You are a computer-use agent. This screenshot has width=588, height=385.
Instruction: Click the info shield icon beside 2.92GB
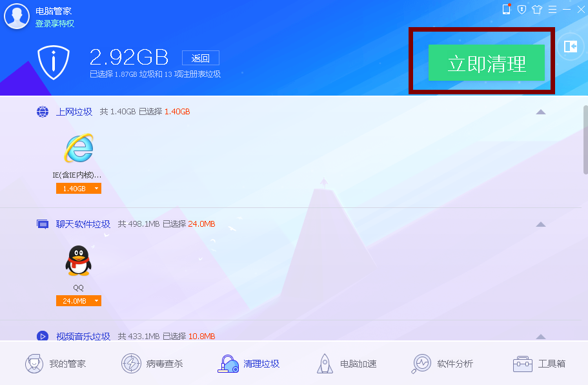pos(54,62)
